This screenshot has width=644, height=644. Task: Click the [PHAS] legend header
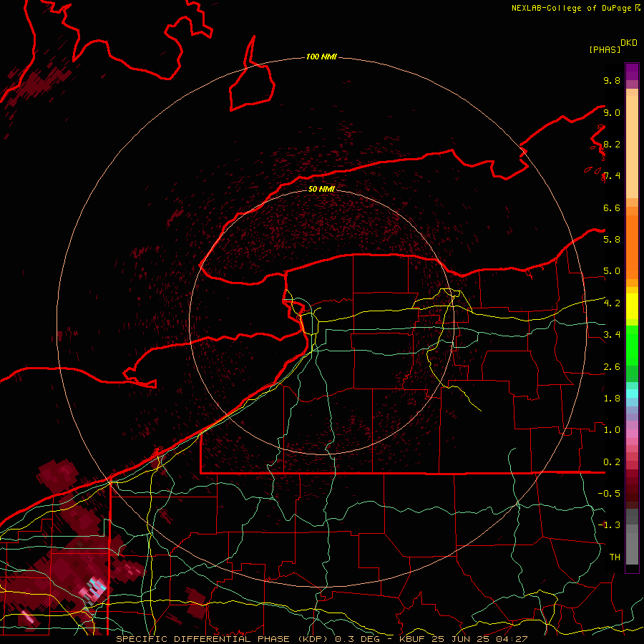pyautogui.click(x=605, y=49)
